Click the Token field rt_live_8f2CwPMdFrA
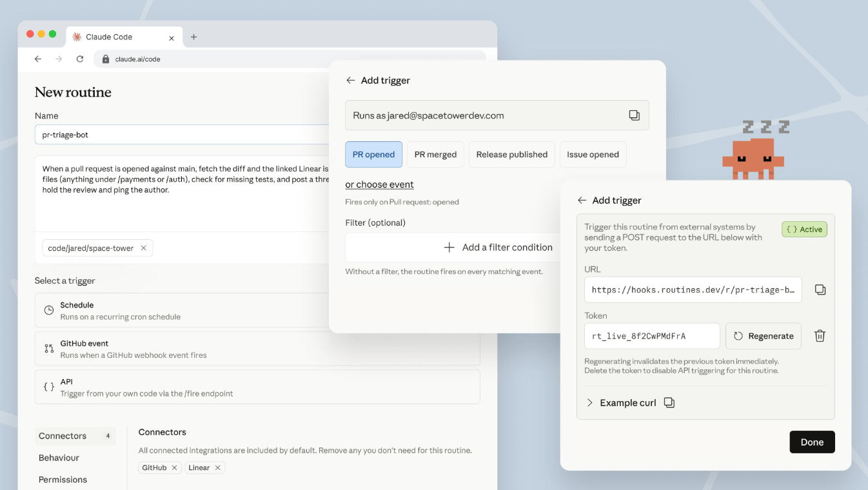 (652, 336)
